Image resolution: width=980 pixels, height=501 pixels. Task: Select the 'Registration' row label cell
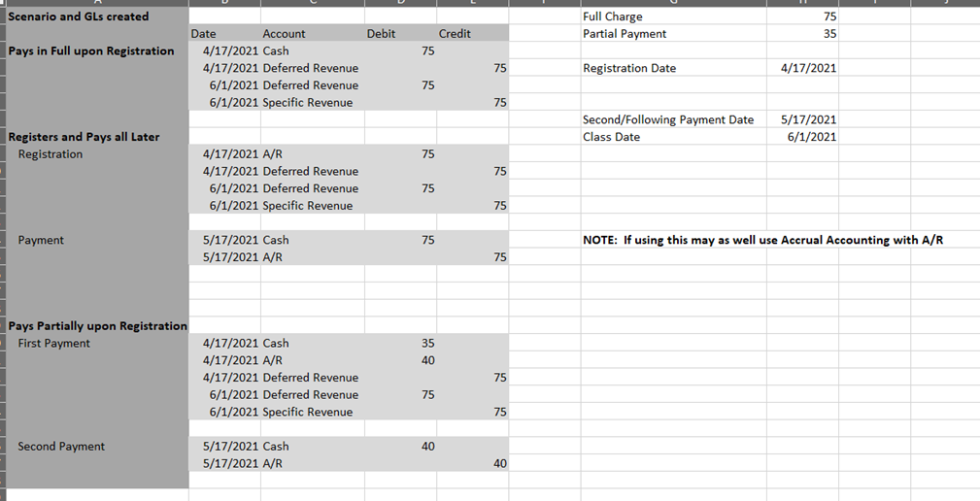[97, 153]
